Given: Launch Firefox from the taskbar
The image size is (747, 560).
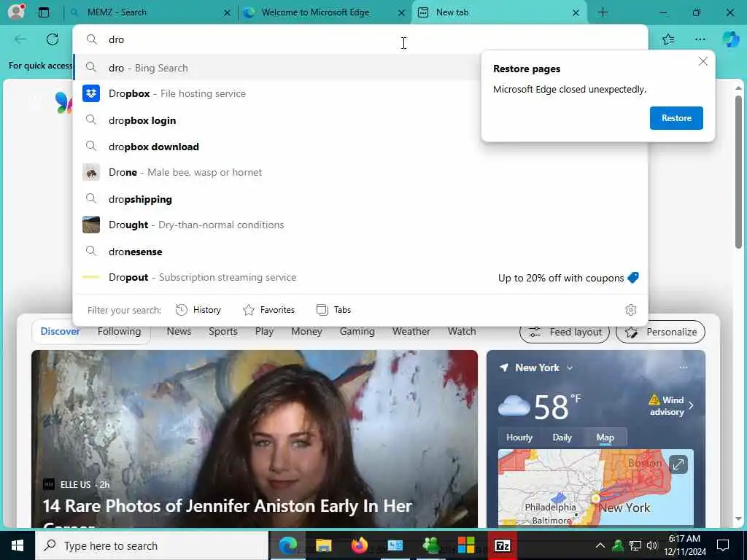Looking at the screenshot, I should [359, 545].
